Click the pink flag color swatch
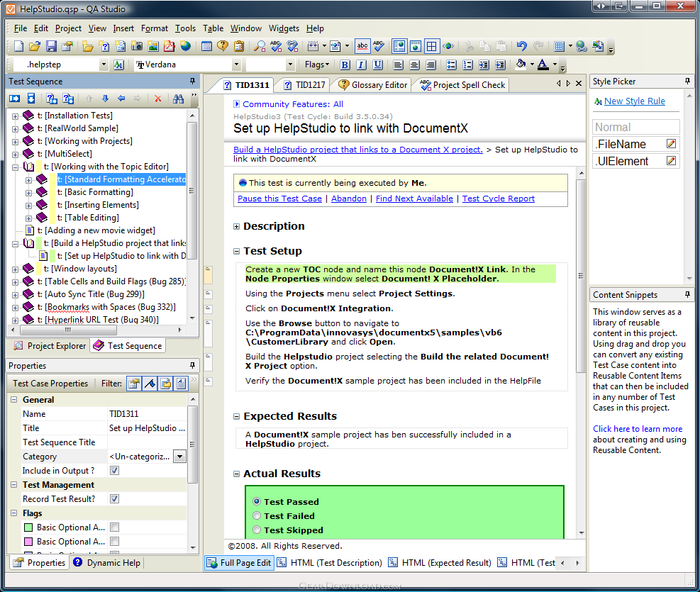 [x=28, y=542]
